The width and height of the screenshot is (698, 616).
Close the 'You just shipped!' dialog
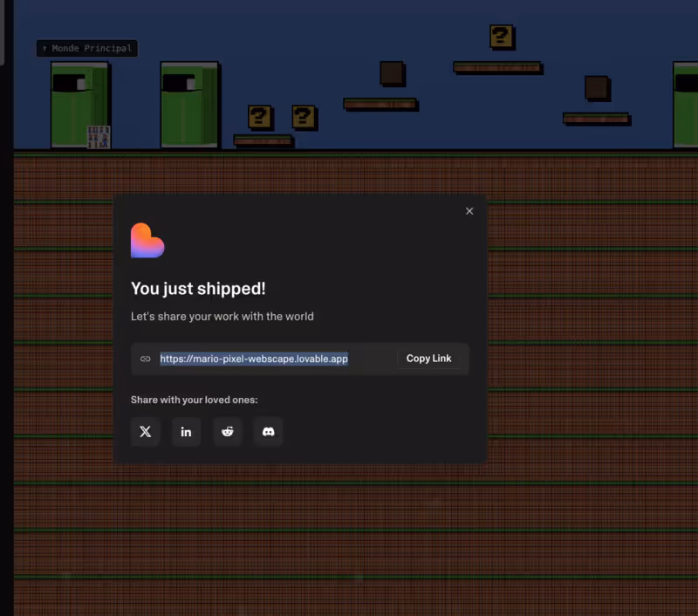pyautogui.click(x=469, y=211)
